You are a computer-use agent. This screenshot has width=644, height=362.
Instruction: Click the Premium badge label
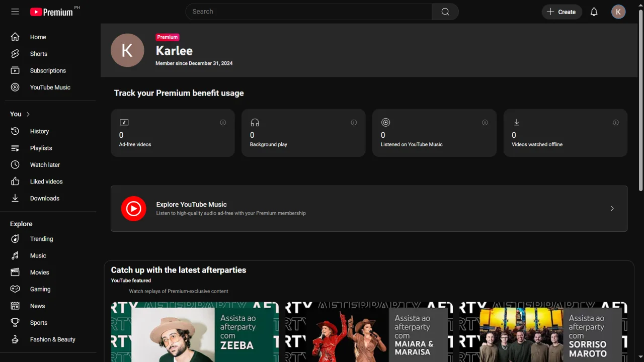click(168, 37)
